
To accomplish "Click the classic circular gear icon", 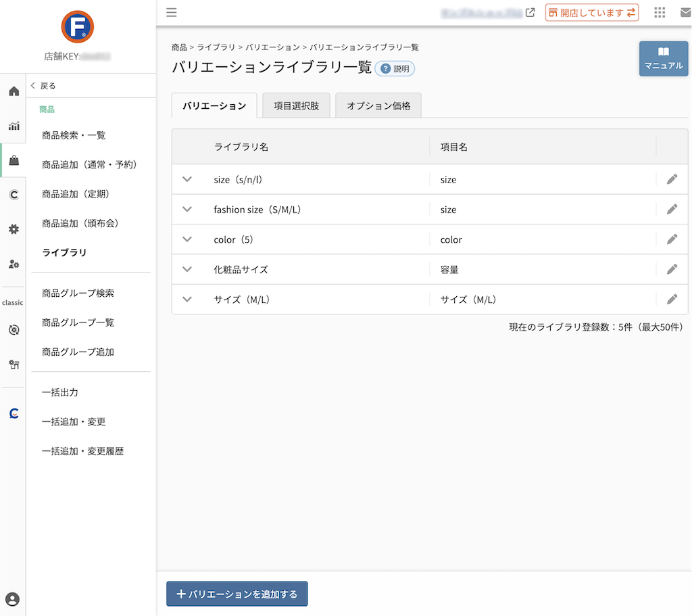I will pos(14,330).
